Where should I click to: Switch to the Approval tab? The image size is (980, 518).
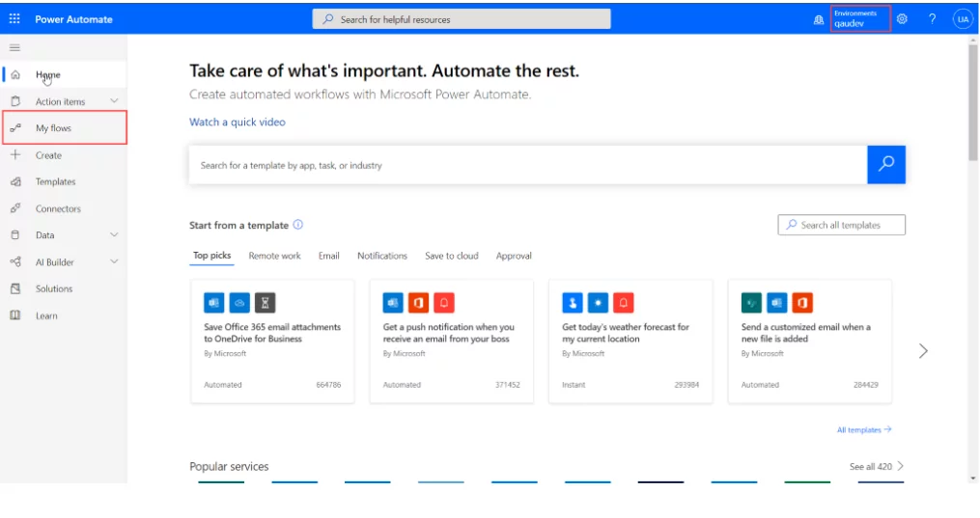click(514, 256)
